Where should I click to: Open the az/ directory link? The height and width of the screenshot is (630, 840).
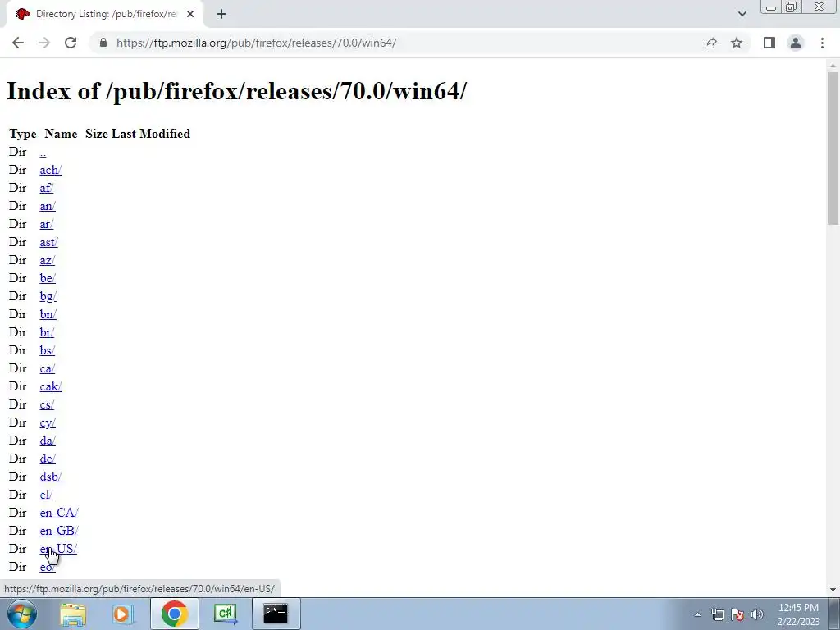(47, 260)
